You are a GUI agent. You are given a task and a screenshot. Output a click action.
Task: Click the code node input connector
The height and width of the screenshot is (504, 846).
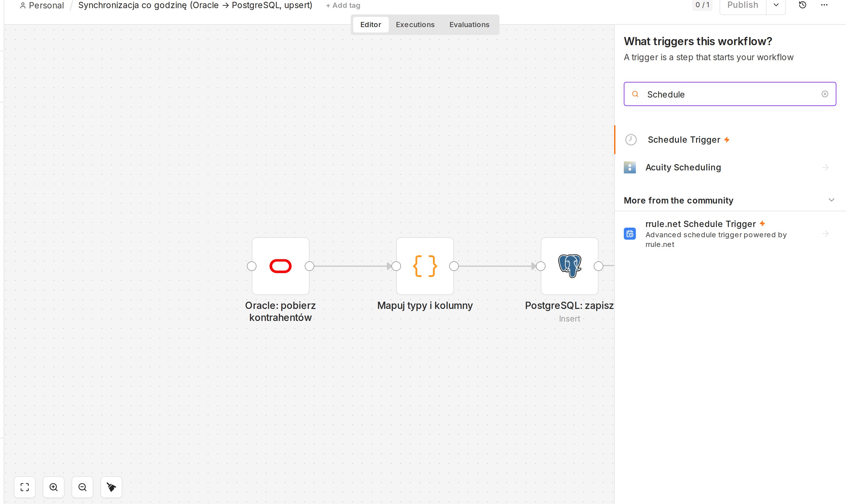[x=396, y=266]
